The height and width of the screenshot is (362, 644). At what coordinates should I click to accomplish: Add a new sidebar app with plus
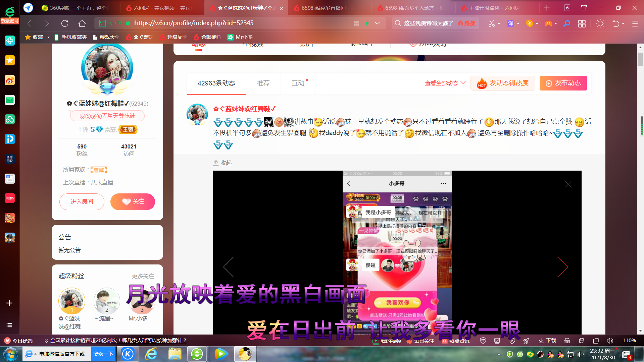tap(9, 303)
